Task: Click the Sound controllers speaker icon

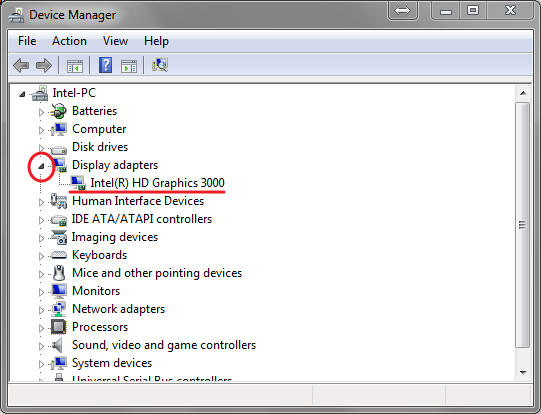Action: coord(57,345)
